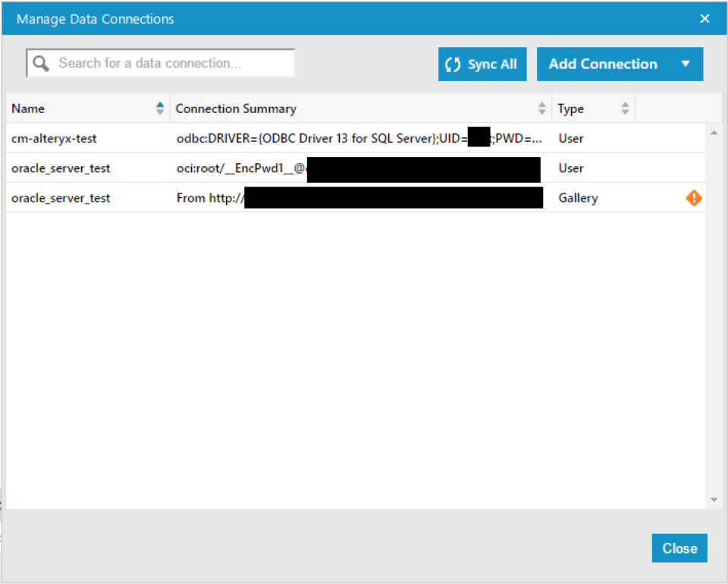The image size is (728, 584).
Task: Select the User-type oracle_server_test connection
Action: (61, 168)
